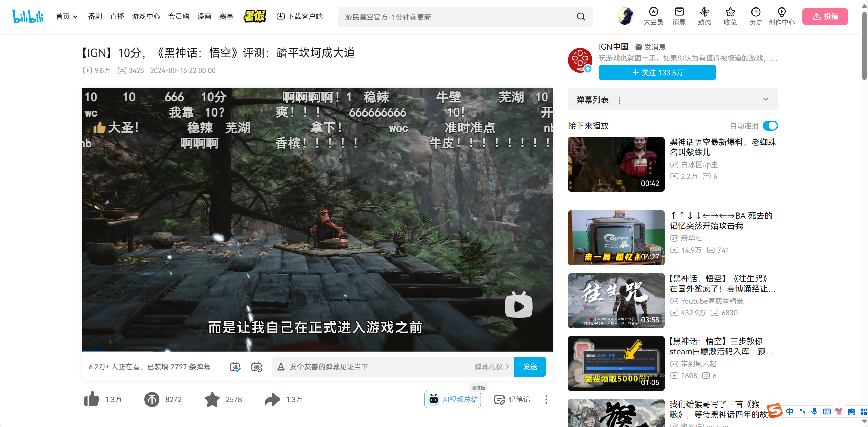This screenshot has width=868, height=427.
Task: Expand the 弹幕列表 panel chevron
Action: (765, 99)
